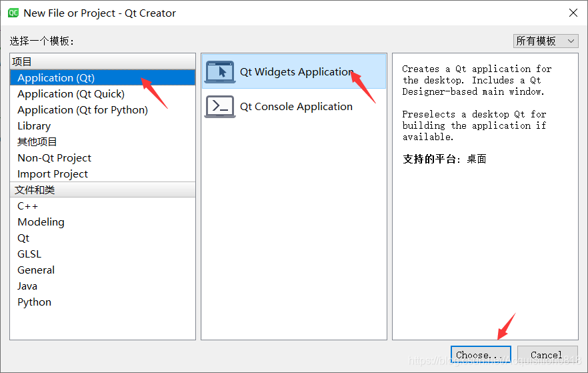This screenshot has height=373, width=588.
Task: Select Application (Qt for Python) category
Action: pyautogui.click(x=103, y=110)
